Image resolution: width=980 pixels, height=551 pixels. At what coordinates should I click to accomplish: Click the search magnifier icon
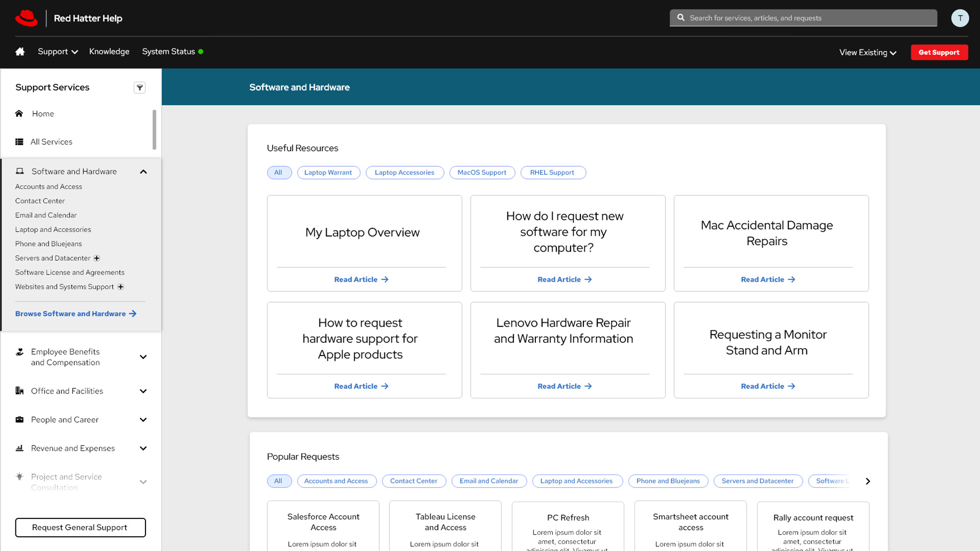point(681,17)
